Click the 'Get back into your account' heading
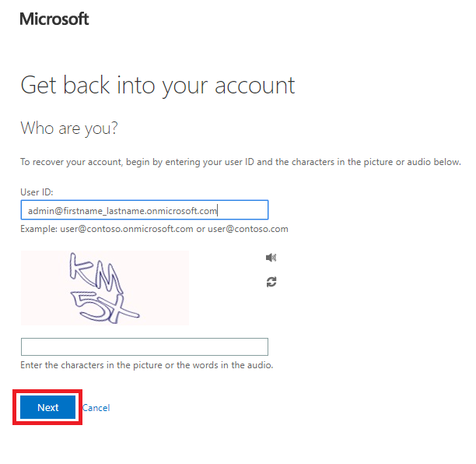This screenshot has width=476, height=464. click(x=158, y=86)
